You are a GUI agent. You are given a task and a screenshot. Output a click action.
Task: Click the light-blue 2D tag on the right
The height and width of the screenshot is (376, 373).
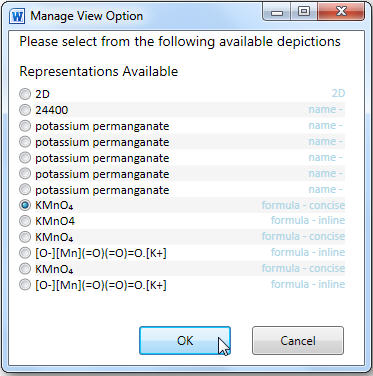tap(338, 93)
